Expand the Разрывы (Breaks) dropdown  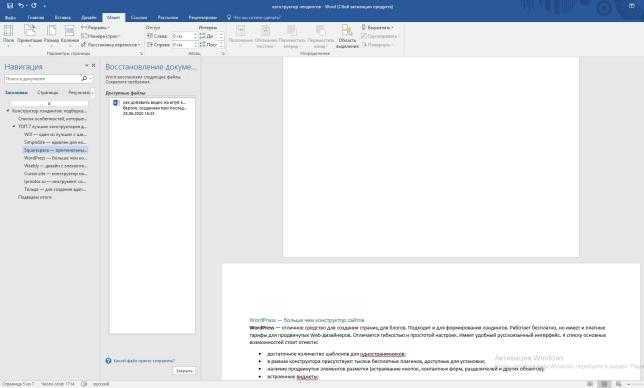95,28
